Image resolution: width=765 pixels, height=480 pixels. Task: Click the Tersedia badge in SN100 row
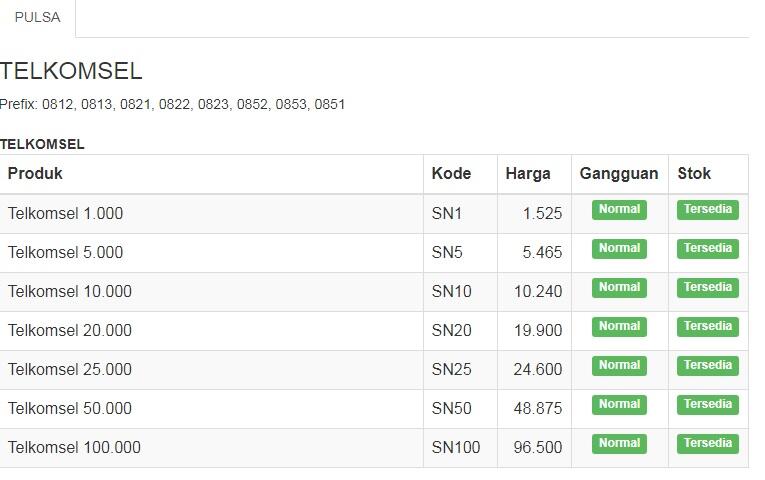[708, 444]
